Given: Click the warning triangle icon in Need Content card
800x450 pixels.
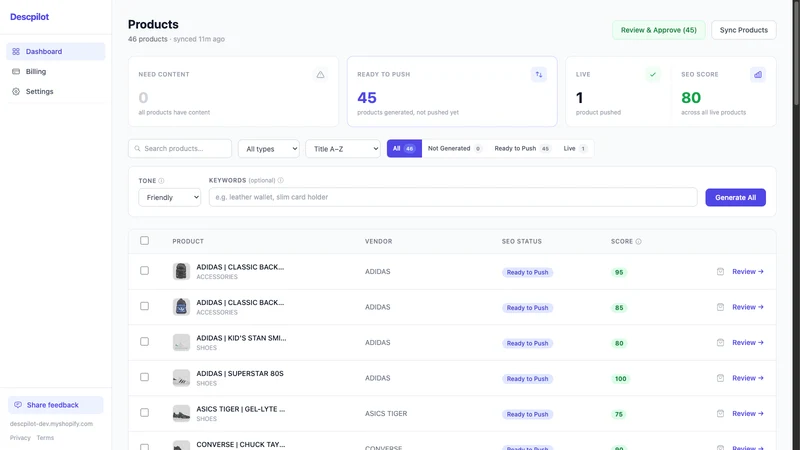Looking at the screenshot, I should [320, 74].
